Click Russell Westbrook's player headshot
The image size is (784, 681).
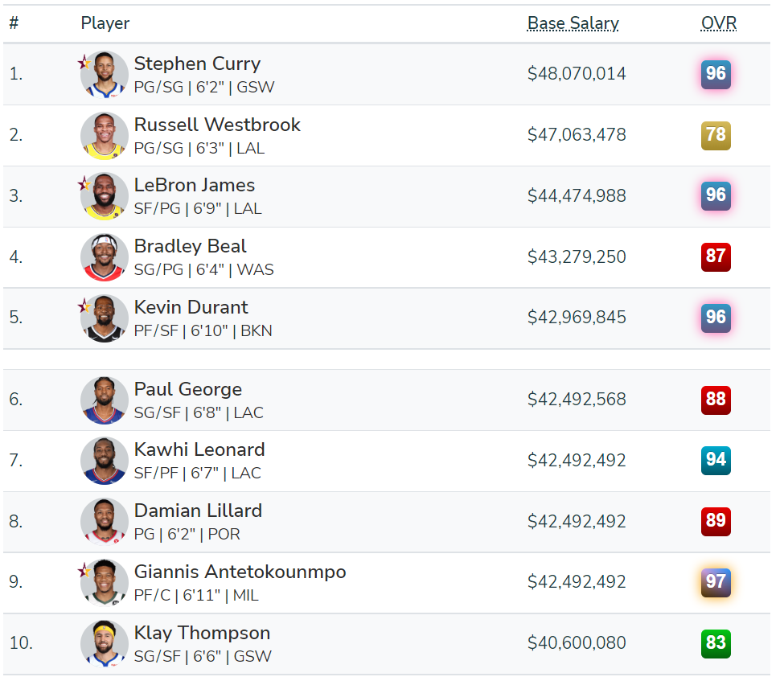pyautogui.click(x=104, y=136)
